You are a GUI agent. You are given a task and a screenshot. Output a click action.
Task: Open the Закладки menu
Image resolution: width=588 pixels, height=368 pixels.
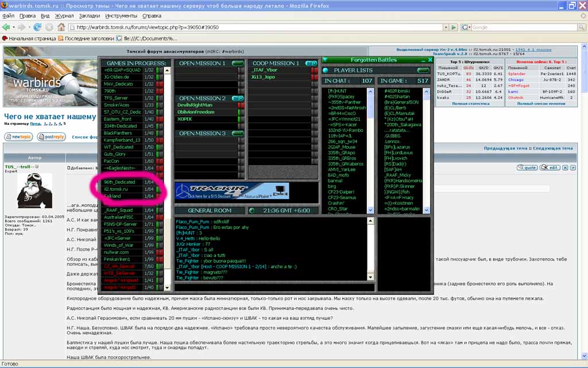tap(89, 16)
